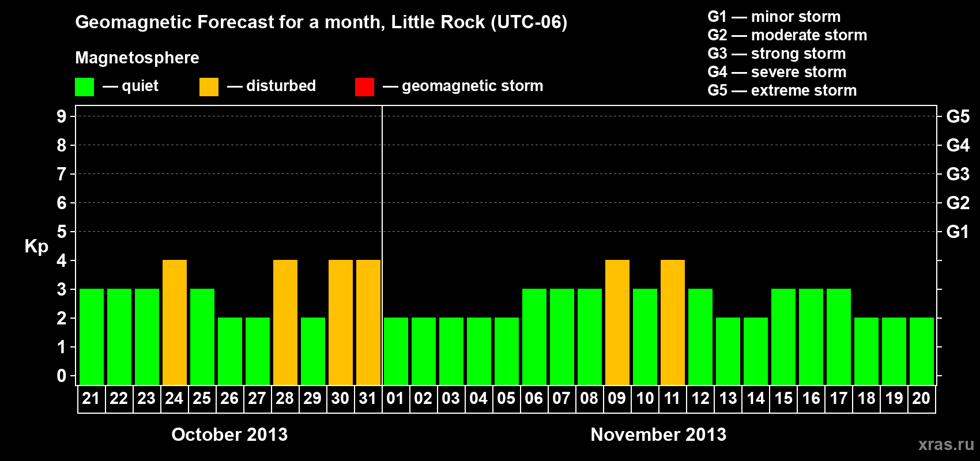Click the date label 03
The width and height of the screenshot is (980, 461).
pos(451,398)
